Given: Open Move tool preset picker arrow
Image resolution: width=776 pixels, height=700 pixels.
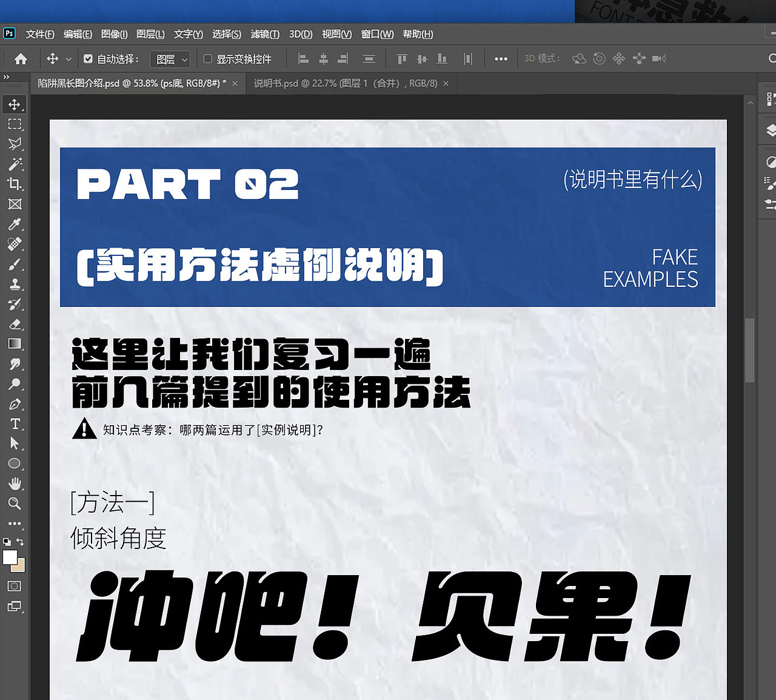Looking at the screenshot, I should click(69, 59).
